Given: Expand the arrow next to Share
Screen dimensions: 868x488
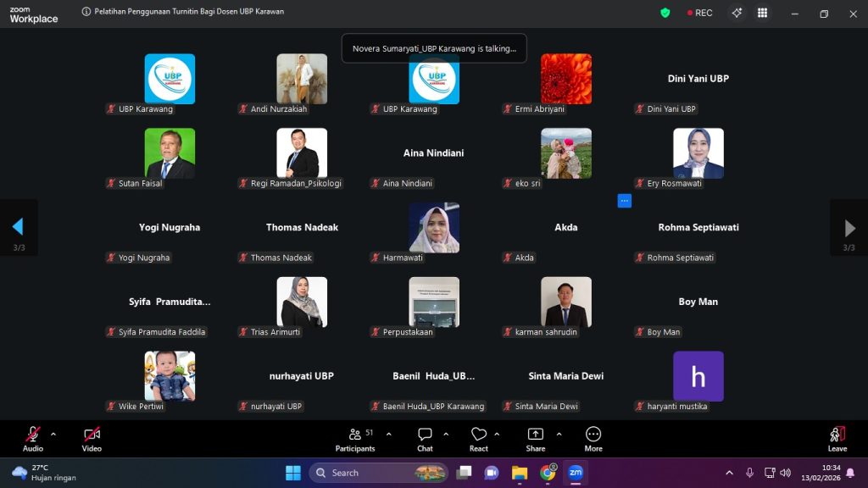Looking at the screenshot, I should tap(559, 435).
